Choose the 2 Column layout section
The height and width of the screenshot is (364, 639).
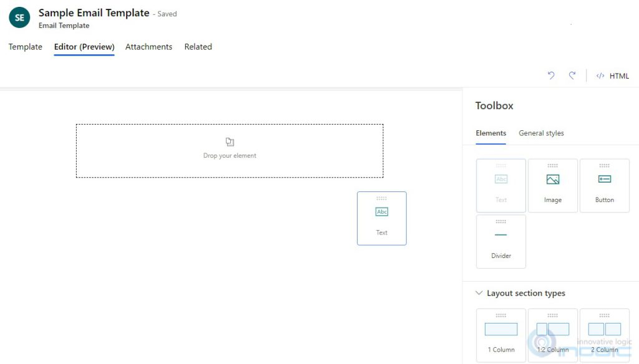[604, 334]
